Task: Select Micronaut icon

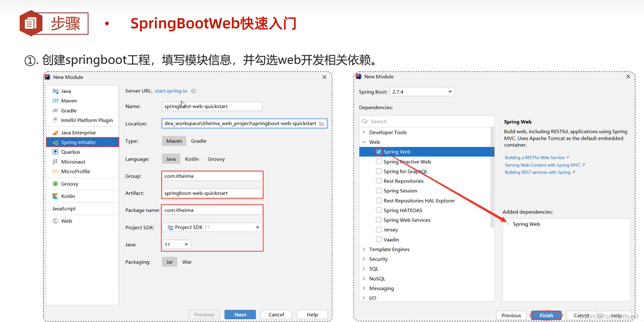Action: [x=55, y=162]
